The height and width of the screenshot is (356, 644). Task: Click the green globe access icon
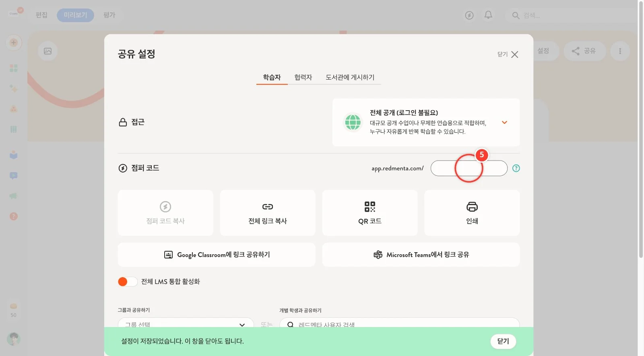(x=353, y=122)
